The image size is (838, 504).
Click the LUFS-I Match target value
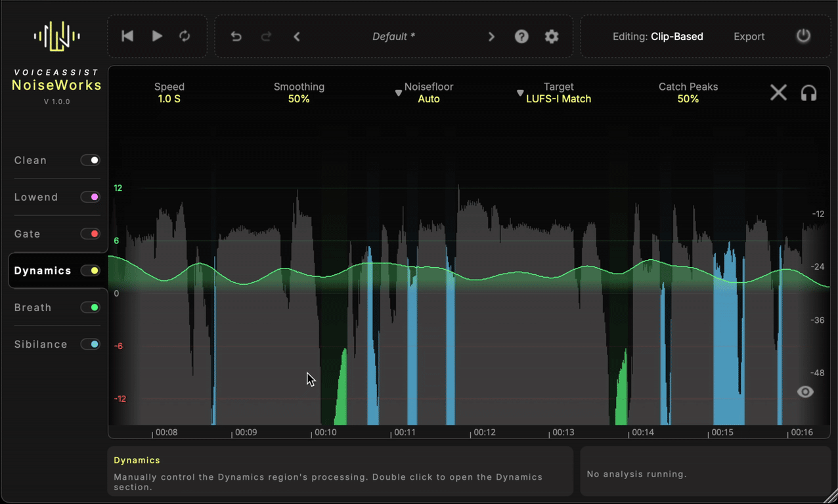click(x=559, y=99)
